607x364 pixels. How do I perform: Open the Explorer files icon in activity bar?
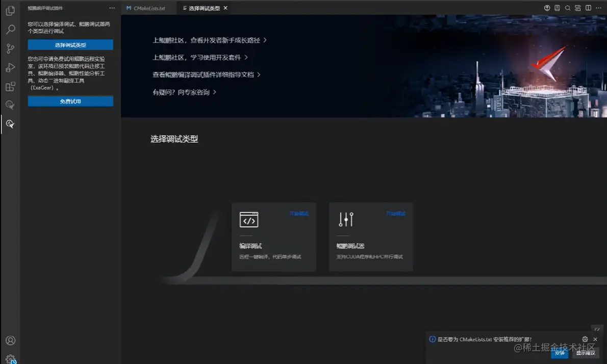click(x=10, y=10)
